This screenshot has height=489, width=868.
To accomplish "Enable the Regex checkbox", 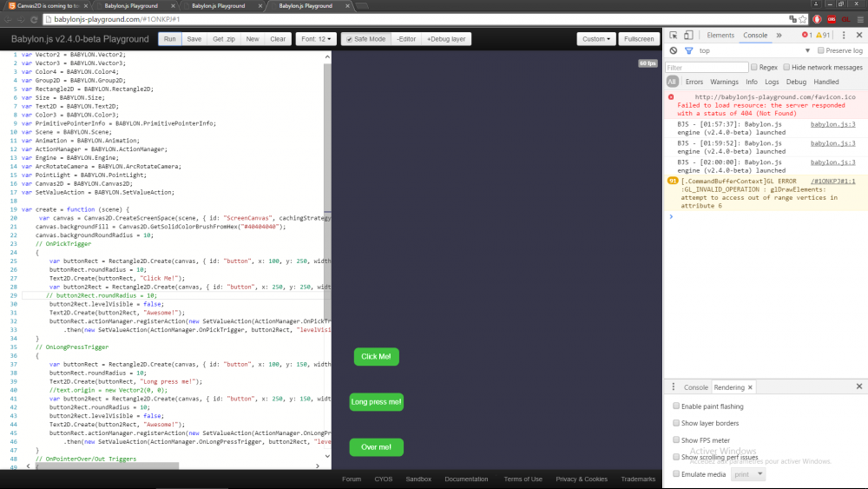I will 754,67.
